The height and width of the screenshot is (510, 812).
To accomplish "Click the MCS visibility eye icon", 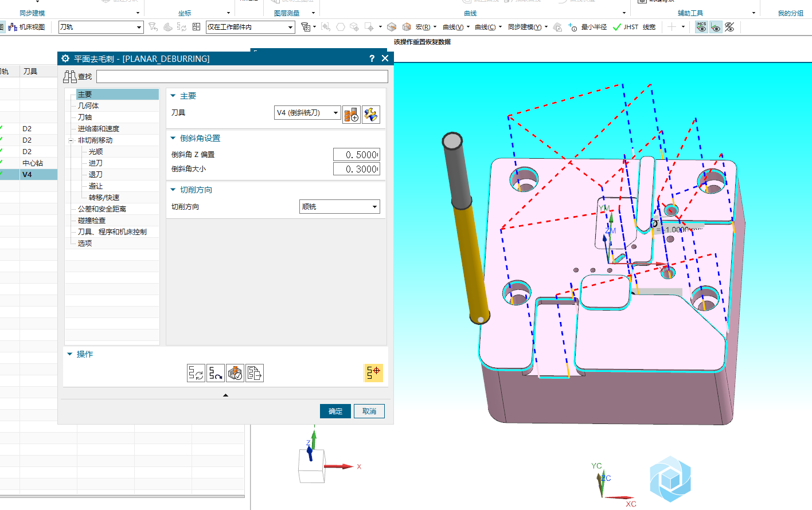I will pyautogui.click(x=701, y=27).
